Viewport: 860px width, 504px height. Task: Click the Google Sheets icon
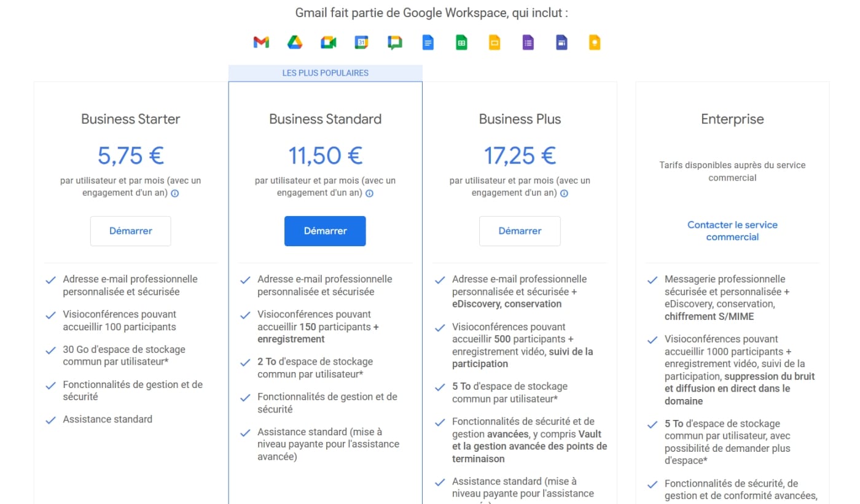(x=461, y=42)
